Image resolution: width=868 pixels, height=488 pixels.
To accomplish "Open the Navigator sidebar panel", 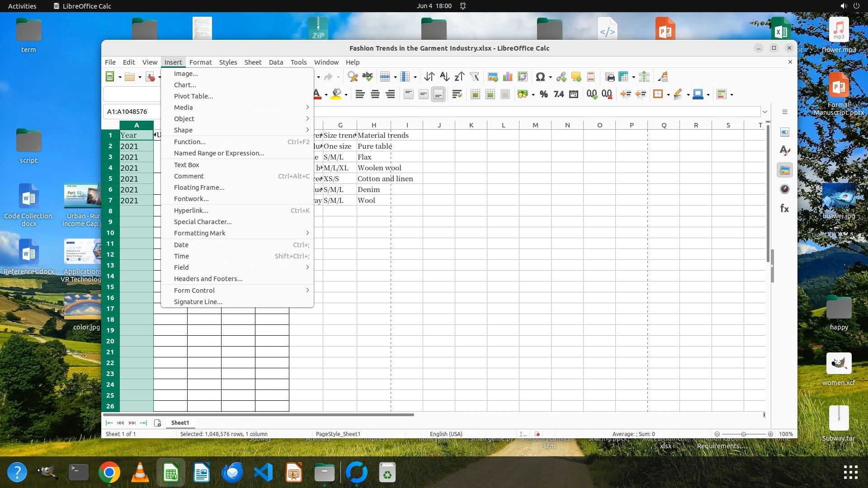I will (x=785, y=189).
